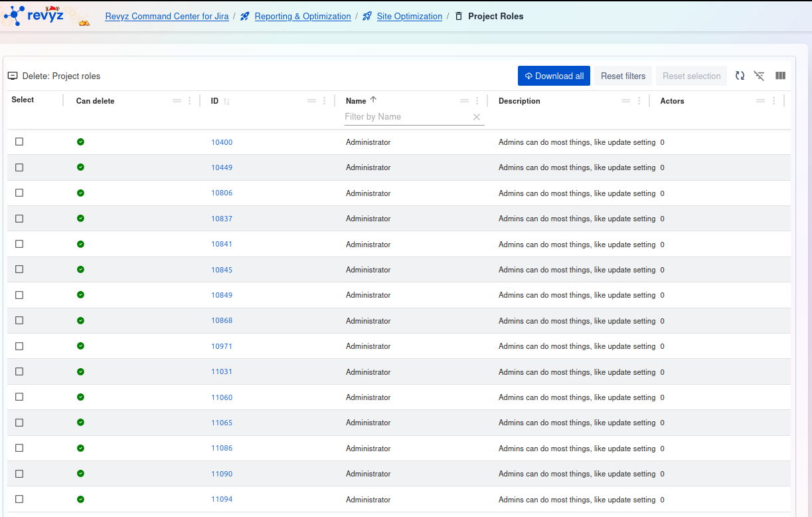The width and height of the screenshot is (812, 517).
Task: Click the drag handle on Description column
Action: (x=625, y=101)
